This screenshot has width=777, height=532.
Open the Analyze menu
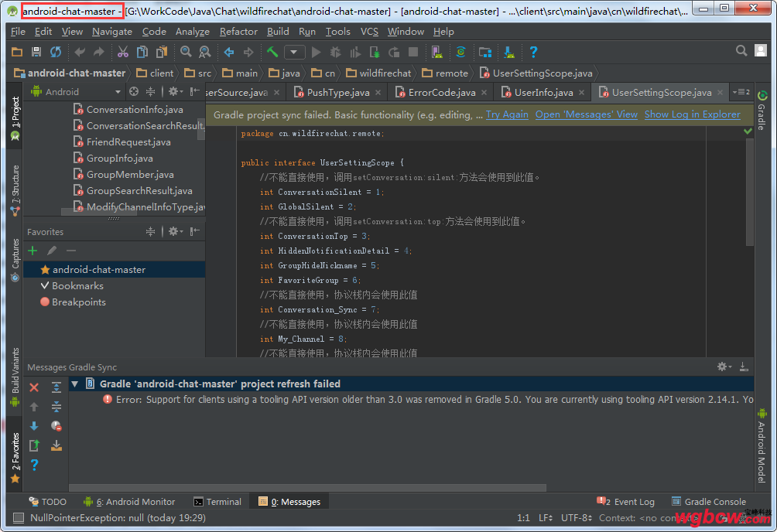tap(192, 32)
